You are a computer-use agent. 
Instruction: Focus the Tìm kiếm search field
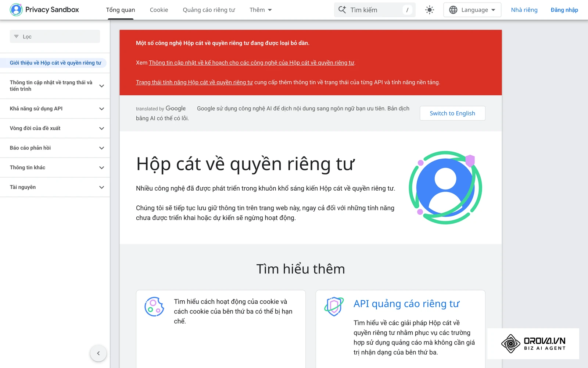pos(375,10)
